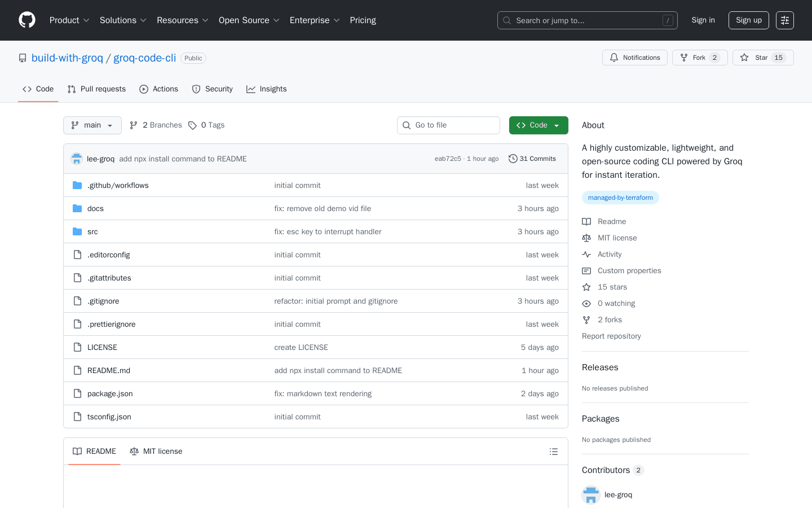Open commit message 'fix: markdown text rendering'
The width and height of the screenshot is (812, 508).
point(323,393)
